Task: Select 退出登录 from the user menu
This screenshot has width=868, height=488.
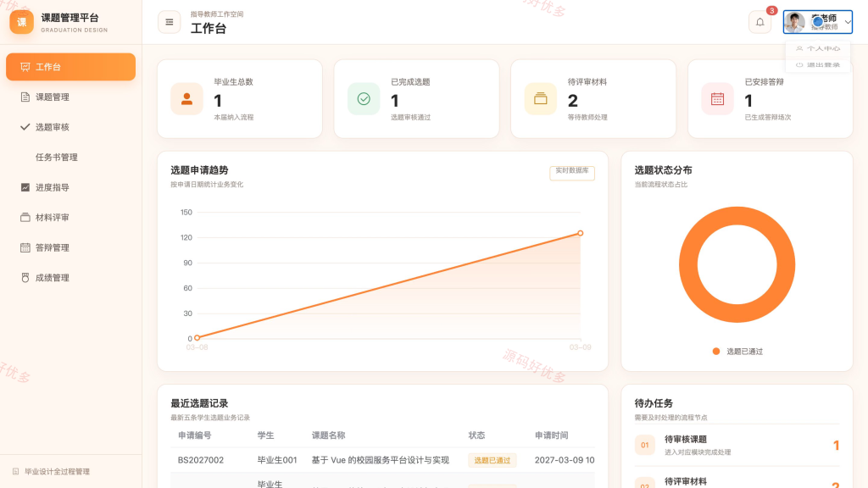Action: pyautogui.click(x=818, y=64)
